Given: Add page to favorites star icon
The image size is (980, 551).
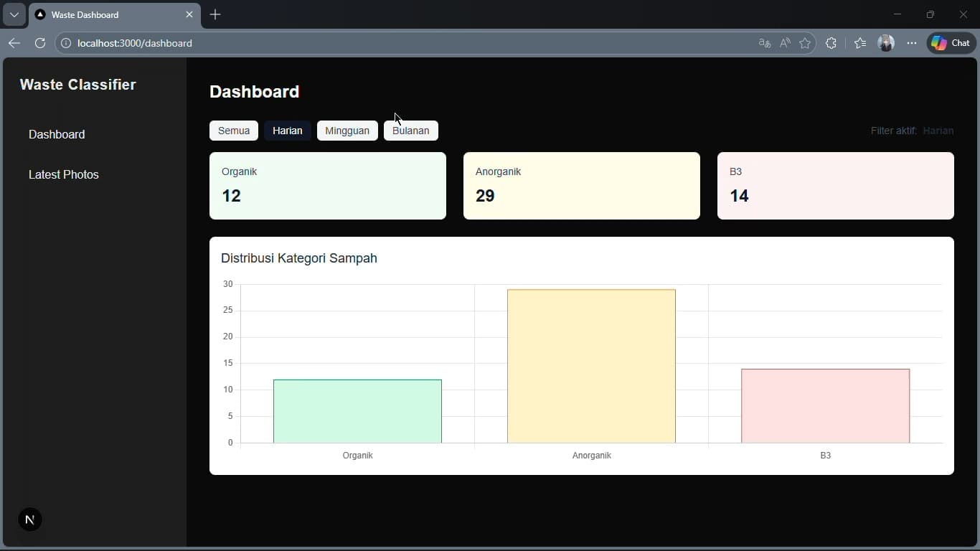Looking at the screenshot, I should tap(805, 43).
